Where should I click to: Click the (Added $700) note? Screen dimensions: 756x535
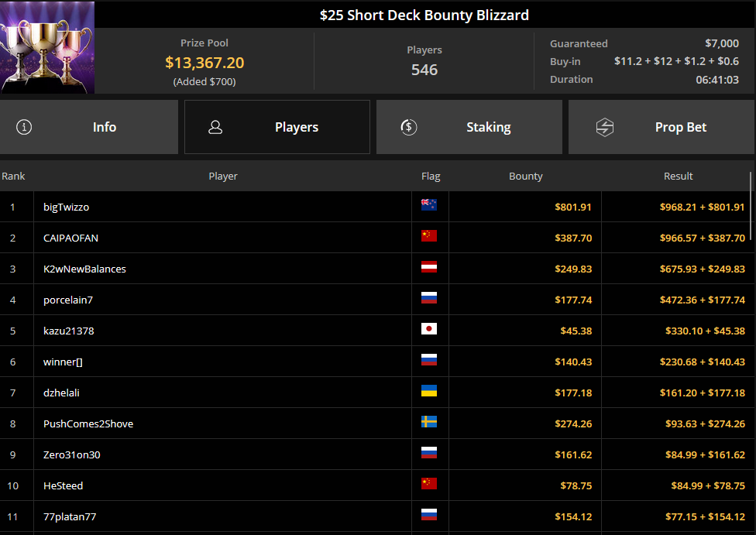point(204,81)
